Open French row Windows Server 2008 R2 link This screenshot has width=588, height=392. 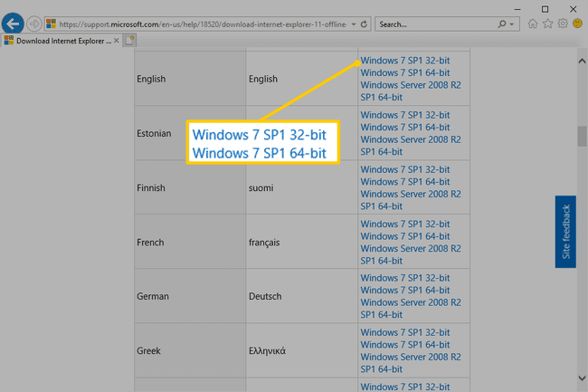tap(411, 254)
